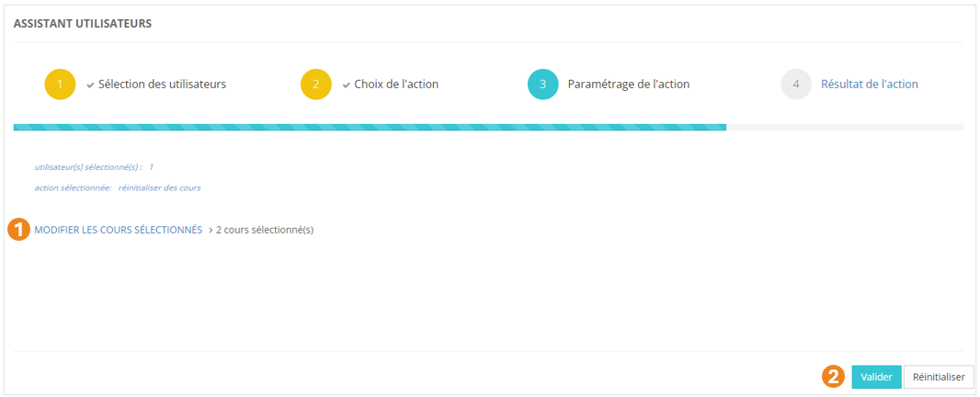Open the Résultat de l'action link
This screenshot has width=980, height=397.
click(x=869, y=85)
